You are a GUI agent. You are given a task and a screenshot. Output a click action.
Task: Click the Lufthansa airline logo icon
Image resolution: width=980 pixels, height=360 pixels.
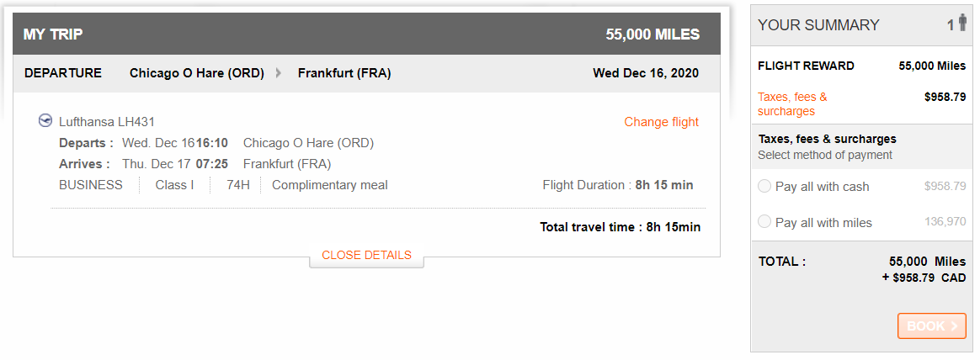[45, 121]
